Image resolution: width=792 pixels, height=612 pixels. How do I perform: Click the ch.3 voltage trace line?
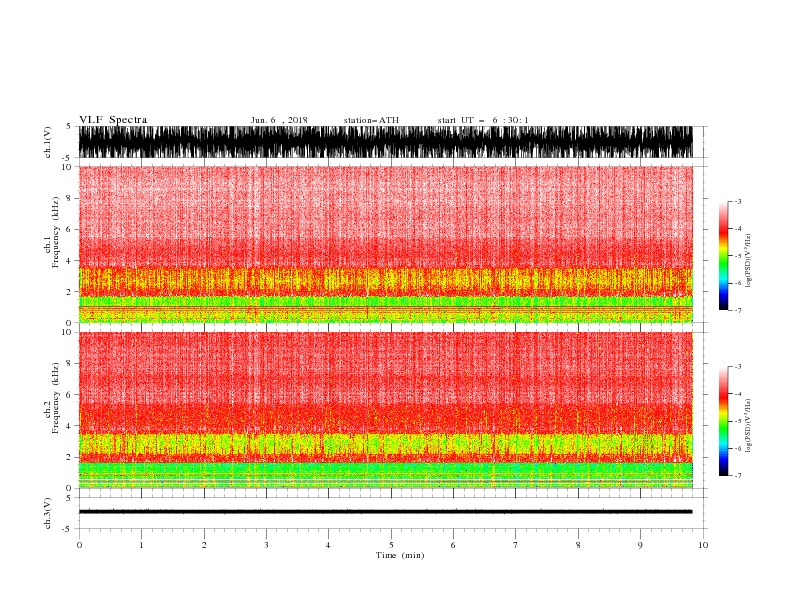[x=386, y=512]
